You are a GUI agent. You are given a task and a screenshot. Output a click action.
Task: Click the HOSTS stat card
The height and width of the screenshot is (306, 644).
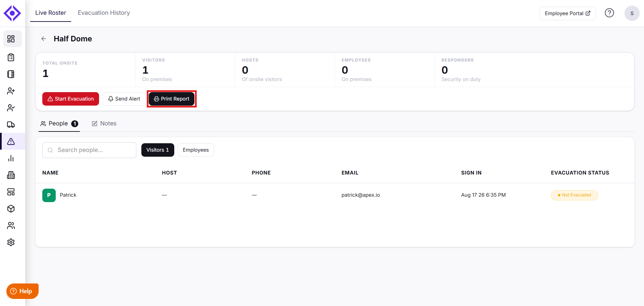click(285, 70)
